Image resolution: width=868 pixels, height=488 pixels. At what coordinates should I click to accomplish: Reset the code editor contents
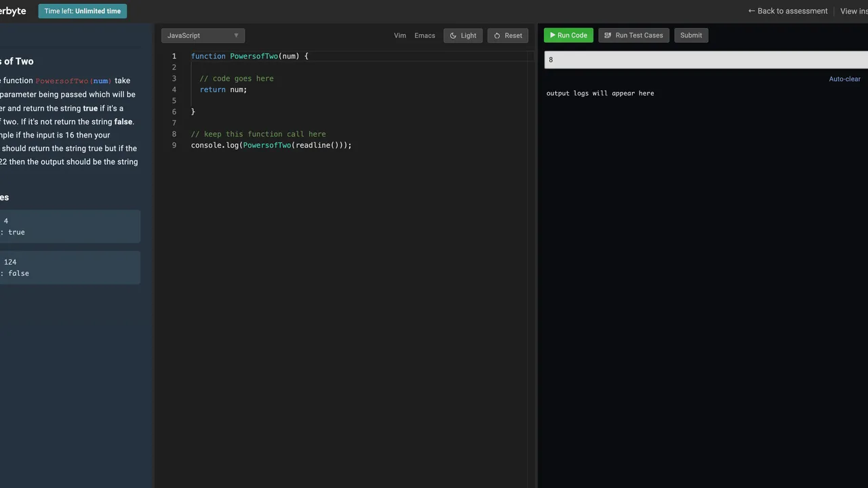pos(508,35)
